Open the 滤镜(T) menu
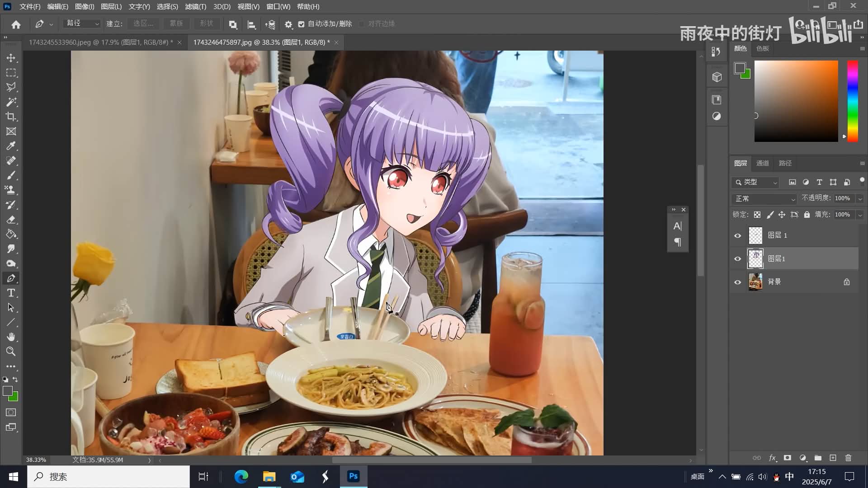Viewport: 868px width, 488px height. (x=196, y=6)
